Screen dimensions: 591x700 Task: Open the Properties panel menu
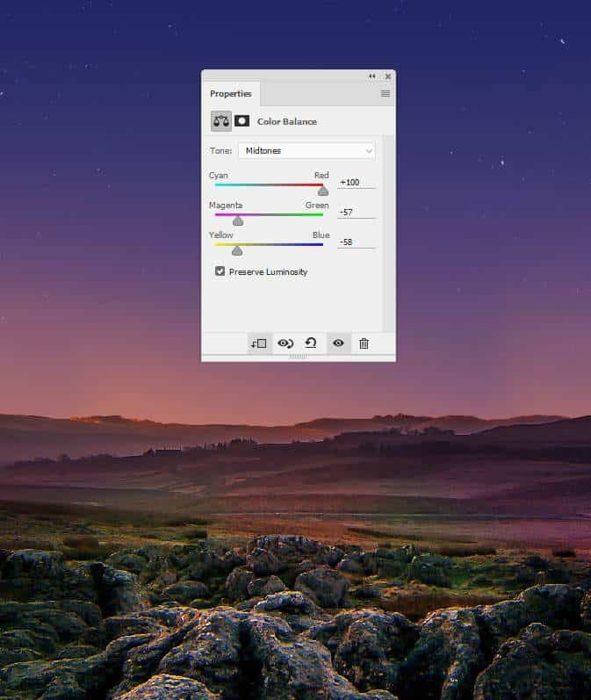(386, 93)
